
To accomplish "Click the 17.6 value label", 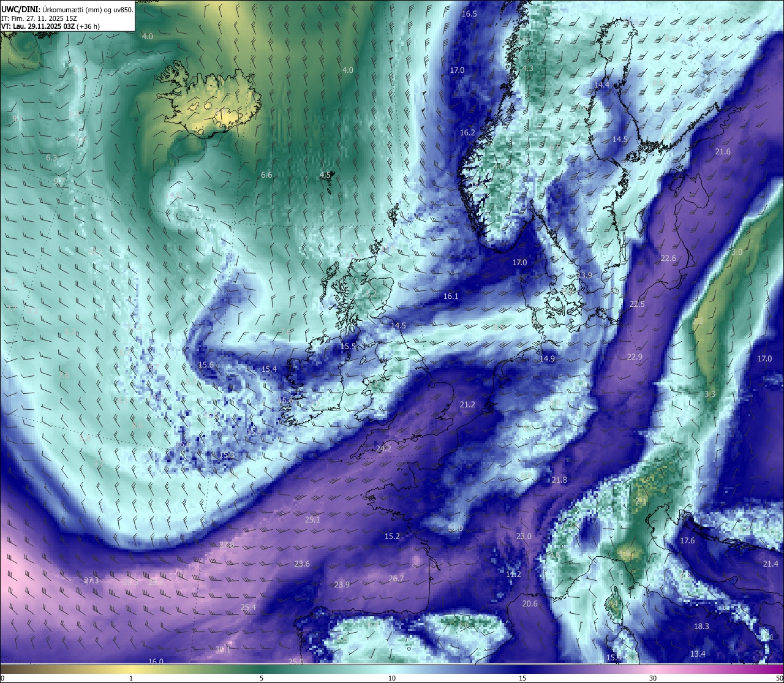I will 687,541.
